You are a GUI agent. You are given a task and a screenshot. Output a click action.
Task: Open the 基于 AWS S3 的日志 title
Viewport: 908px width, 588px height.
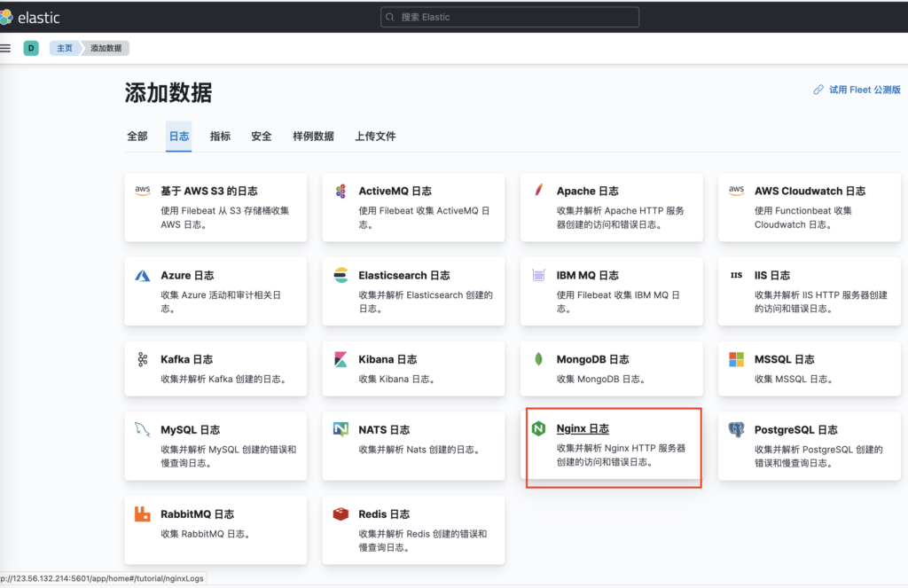209,191
